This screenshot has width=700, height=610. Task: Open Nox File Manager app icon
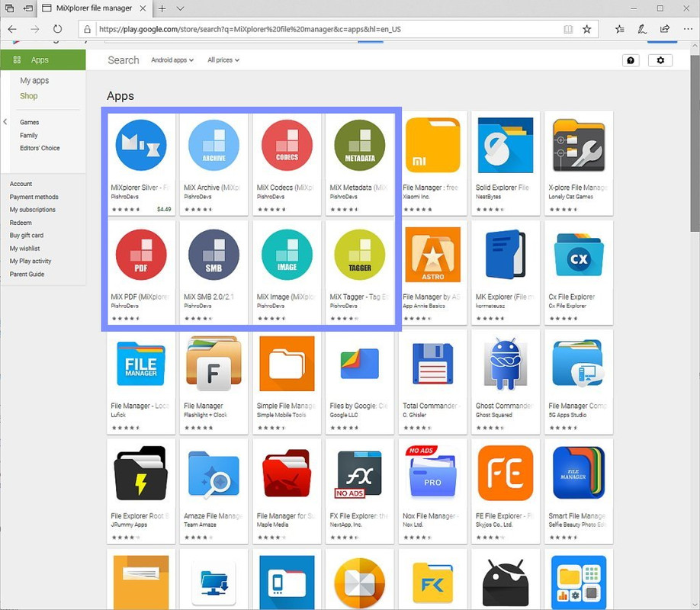click(432, 473)
